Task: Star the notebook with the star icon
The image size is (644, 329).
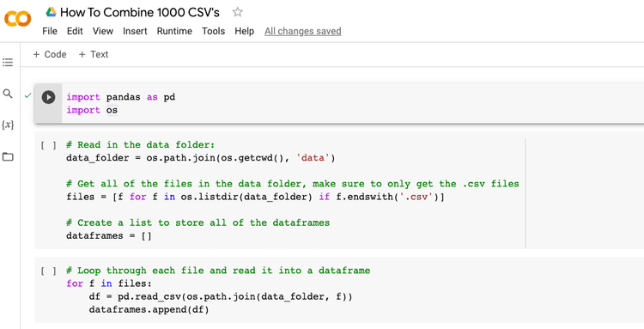Action: point(237,12)
